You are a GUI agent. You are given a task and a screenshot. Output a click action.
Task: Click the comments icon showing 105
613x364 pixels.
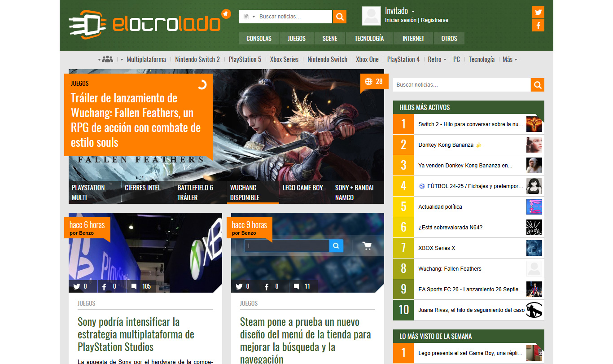pyautogui.click(x=134, y=286)
